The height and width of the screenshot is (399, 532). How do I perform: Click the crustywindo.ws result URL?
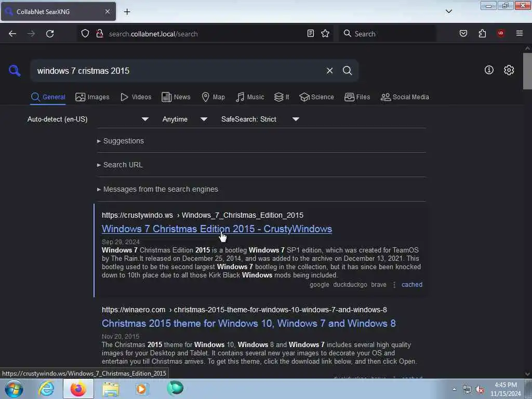(203, 215)
